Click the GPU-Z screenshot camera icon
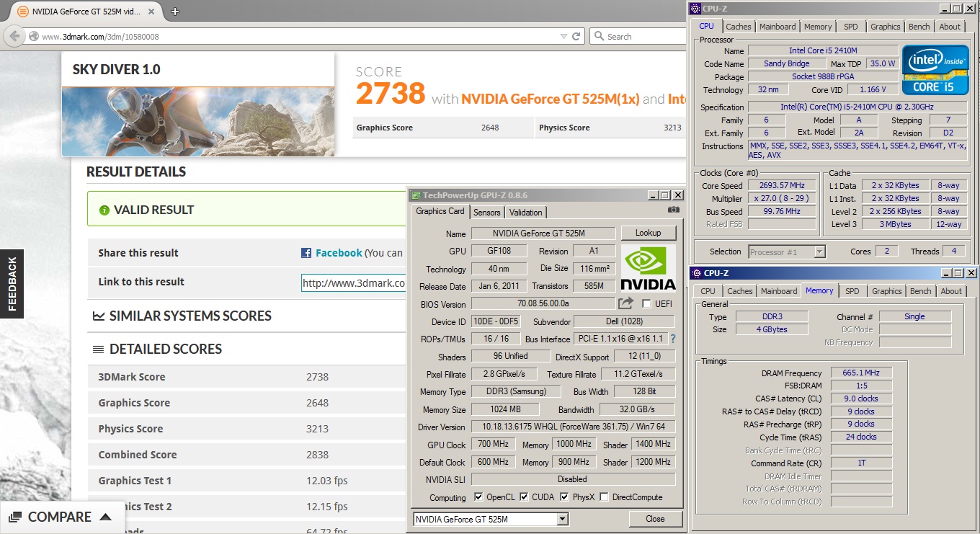This screenshot has height=534, width=980. coord(674,209)
